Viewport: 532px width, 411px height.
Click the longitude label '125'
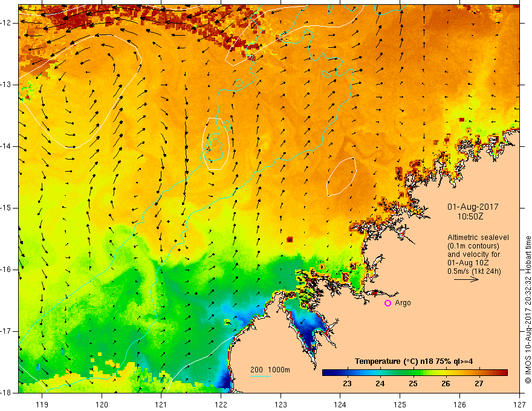[400, 404]
